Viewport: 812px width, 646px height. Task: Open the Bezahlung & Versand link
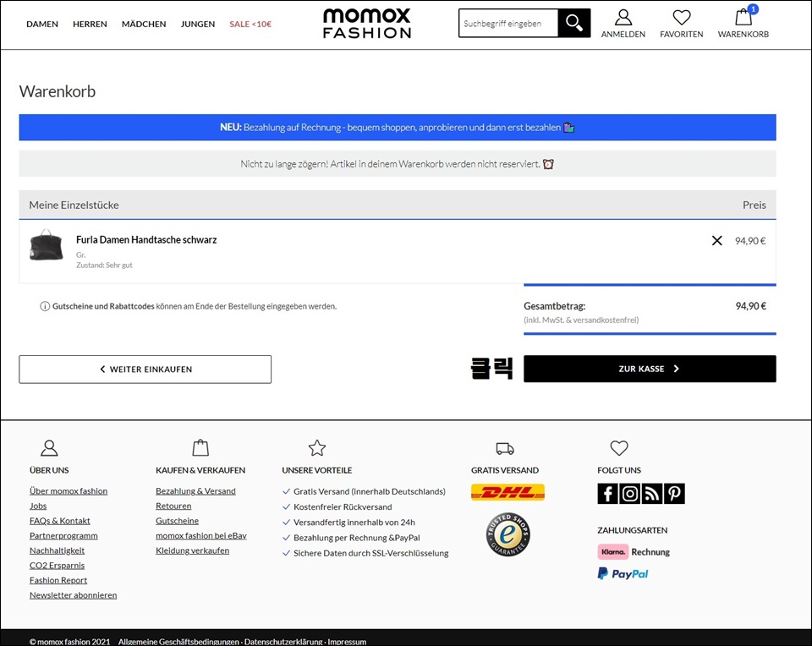(195, 490)
